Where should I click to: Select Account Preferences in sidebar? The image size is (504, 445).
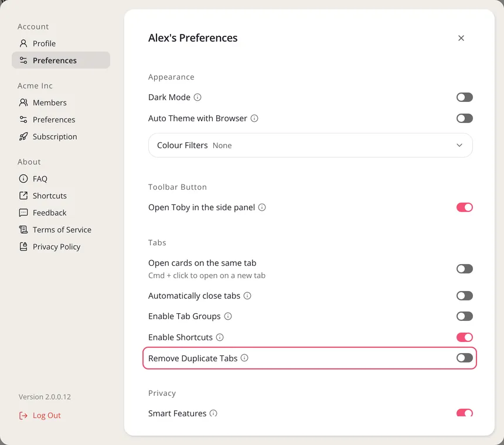tap(61, 60)
